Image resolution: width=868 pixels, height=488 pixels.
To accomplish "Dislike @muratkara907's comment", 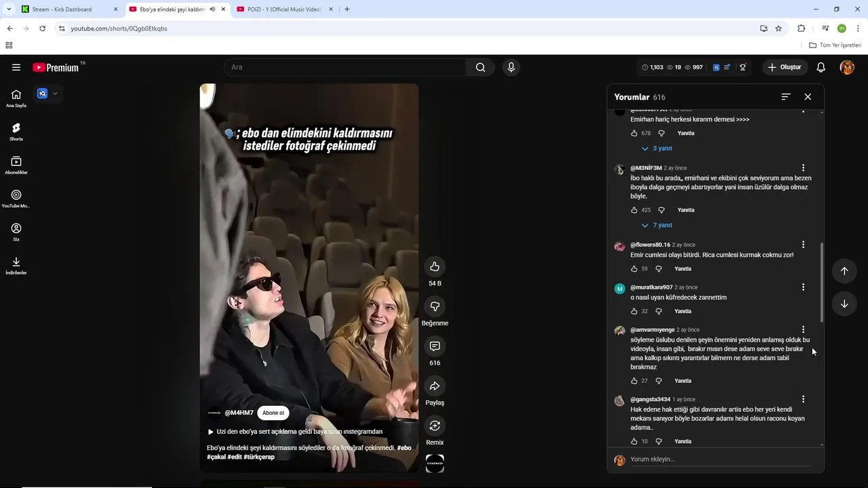I will (x=658, y=311).
